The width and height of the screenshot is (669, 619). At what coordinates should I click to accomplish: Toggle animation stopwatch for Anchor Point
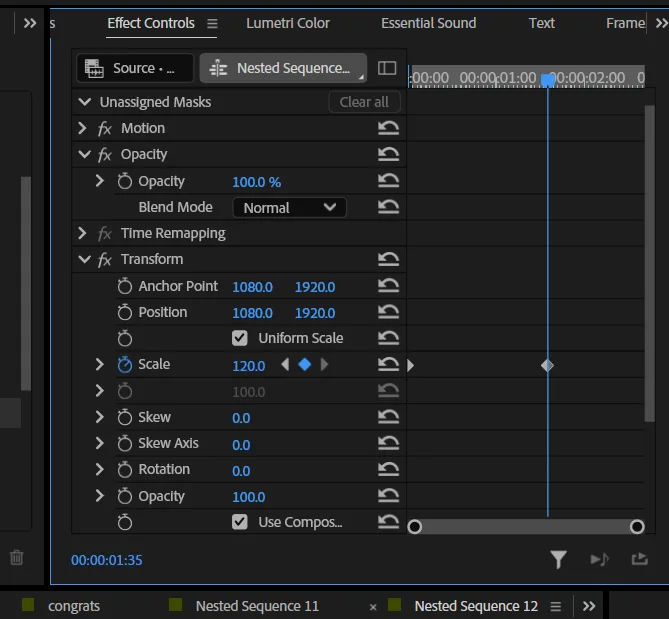click(125, 286)
